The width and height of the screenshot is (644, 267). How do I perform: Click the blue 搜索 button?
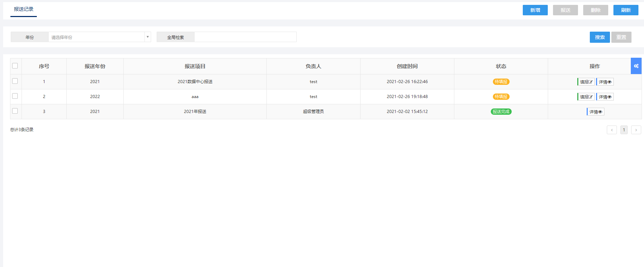pyautogui.click(x=600, y=37)
